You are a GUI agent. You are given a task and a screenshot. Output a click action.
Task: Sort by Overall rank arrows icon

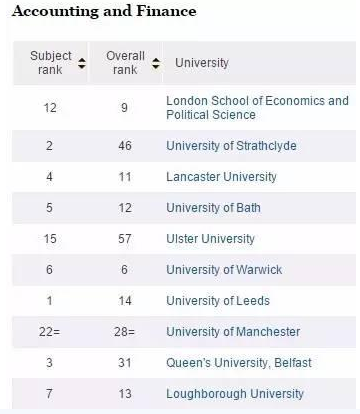[156, 63]
